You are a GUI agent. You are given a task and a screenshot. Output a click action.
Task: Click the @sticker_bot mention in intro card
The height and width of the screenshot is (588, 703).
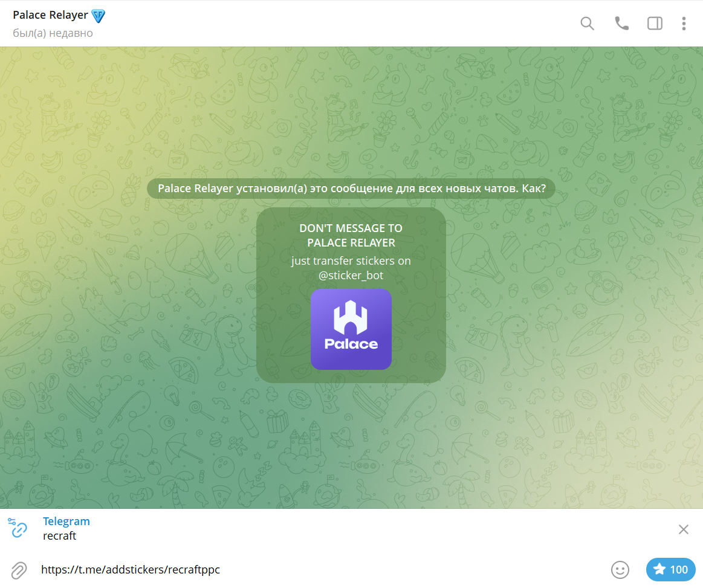(351, 276)
